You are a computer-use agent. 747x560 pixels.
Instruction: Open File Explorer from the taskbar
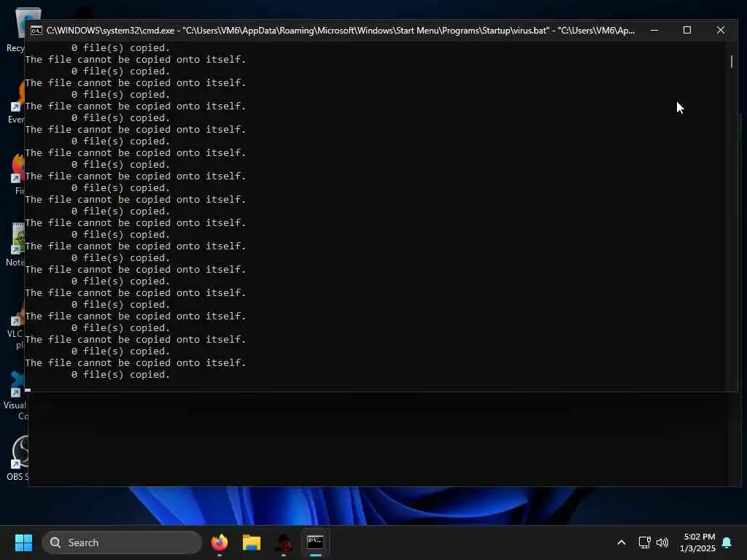pyautogui.click(x=251, y=542)
